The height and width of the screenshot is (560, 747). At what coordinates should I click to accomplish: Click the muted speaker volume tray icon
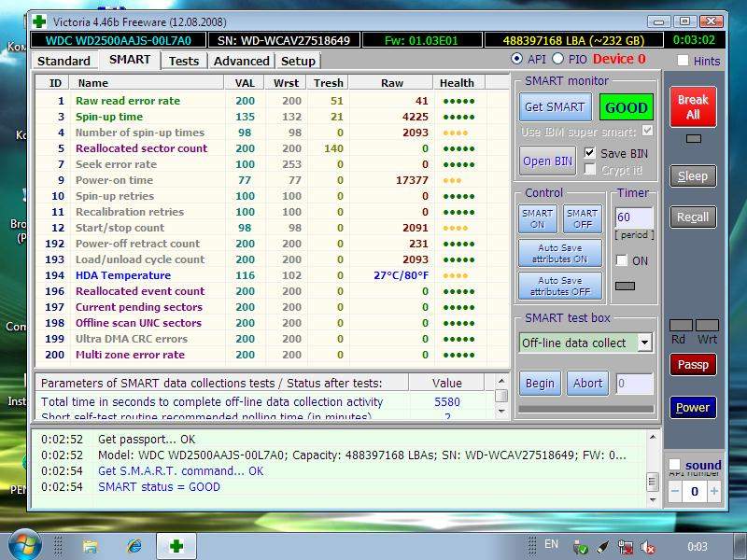(x=647, y=547)
